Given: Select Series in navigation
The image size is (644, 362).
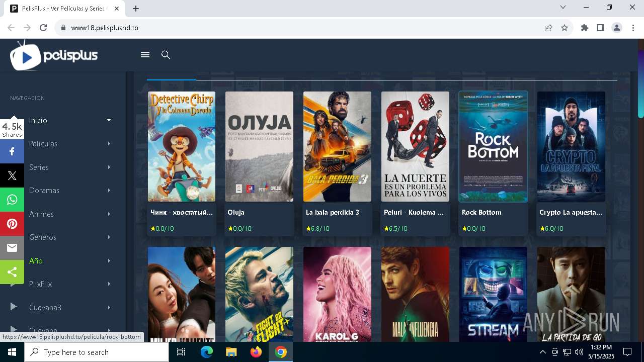Looking at the screenshot, I should [x=39, y=167].
